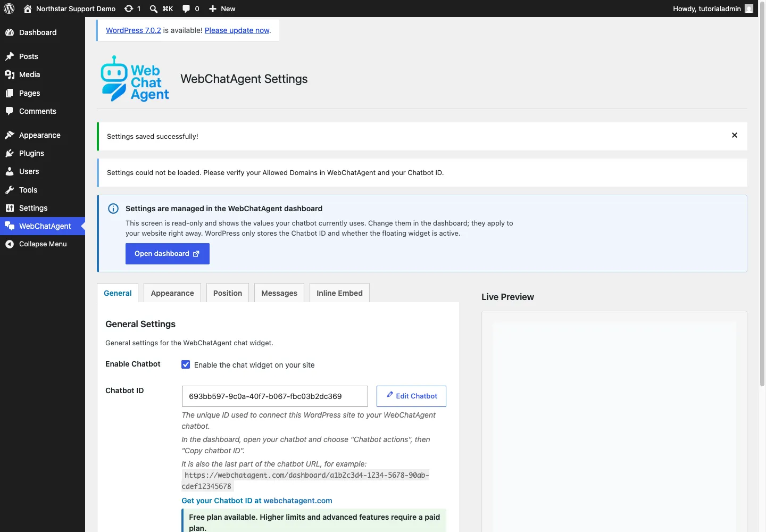Image resolution: width=766 pixels, height=532 pixels.
Task: Click the Pages icon in sidebar
Action: [x=10, y=93]
